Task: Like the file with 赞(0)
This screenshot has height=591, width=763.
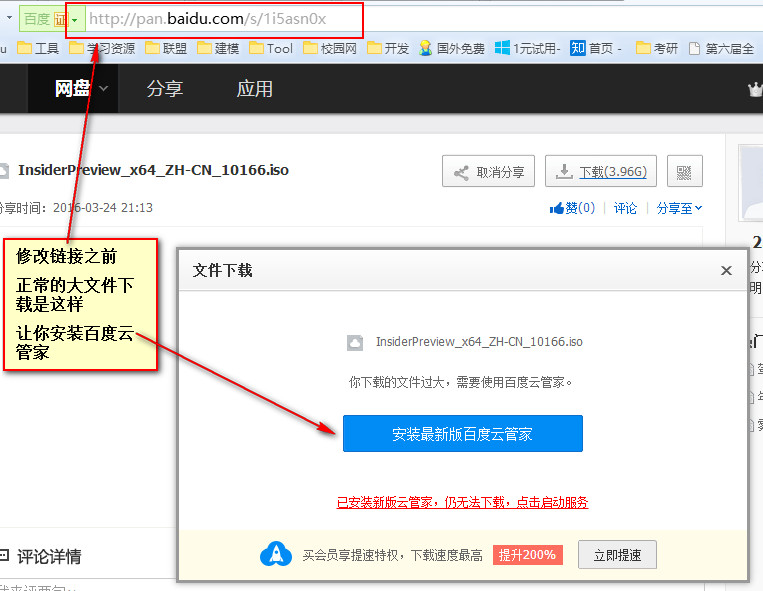Action: click(x=572, y=208)
